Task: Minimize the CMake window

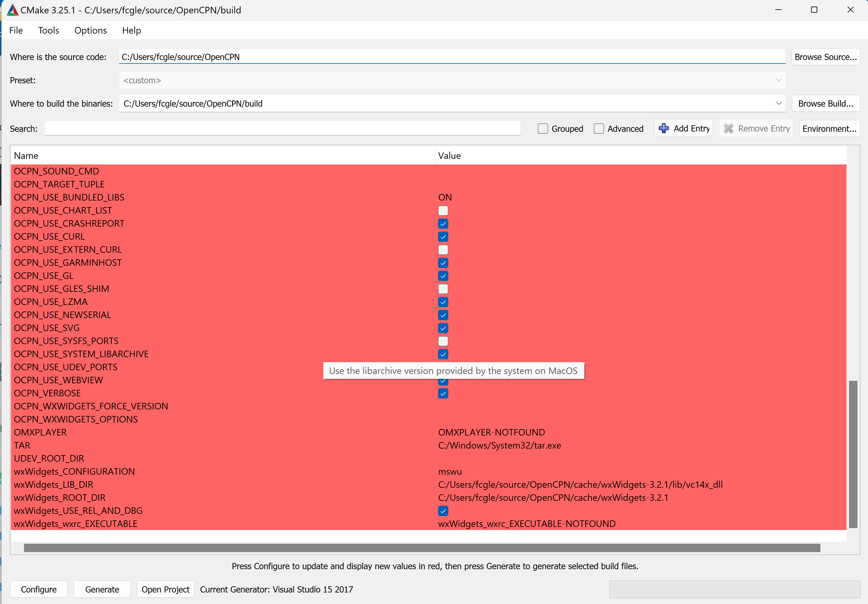Action: click(778, 10)
